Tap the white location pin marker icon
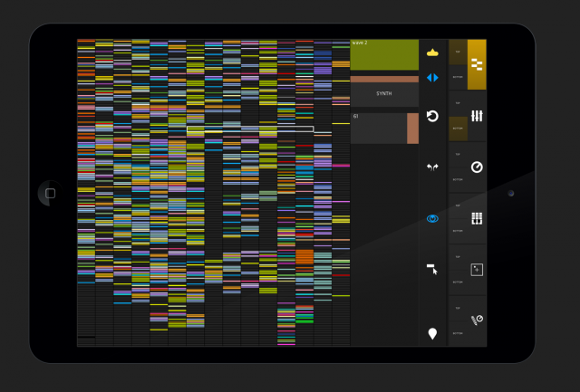 432,334
